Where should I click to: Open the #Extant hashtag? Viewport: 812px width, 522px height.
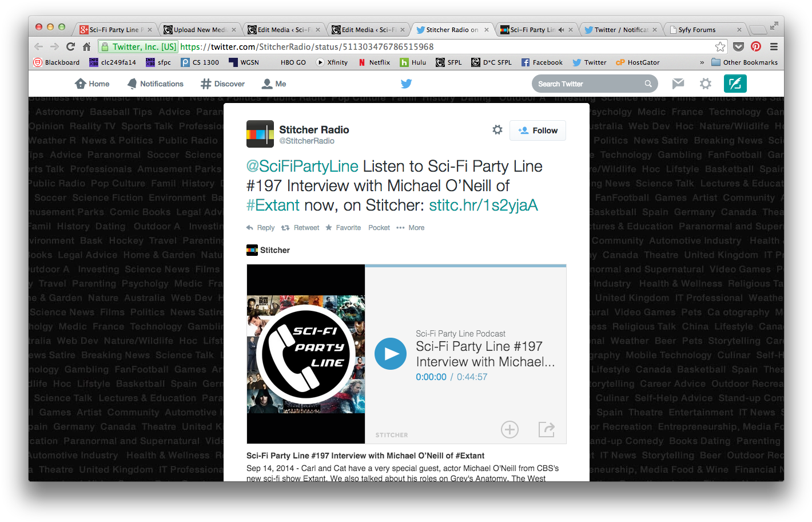pos(273,205)
